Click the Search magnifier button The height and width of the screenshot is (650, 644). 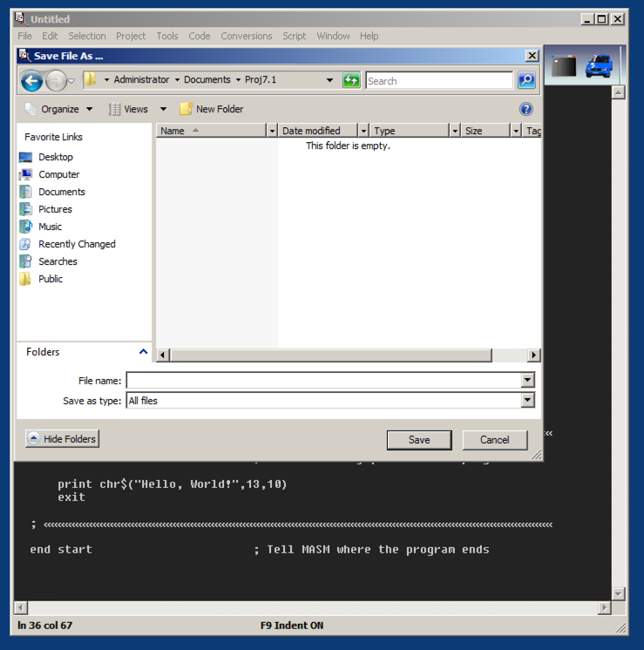(526, 80)
